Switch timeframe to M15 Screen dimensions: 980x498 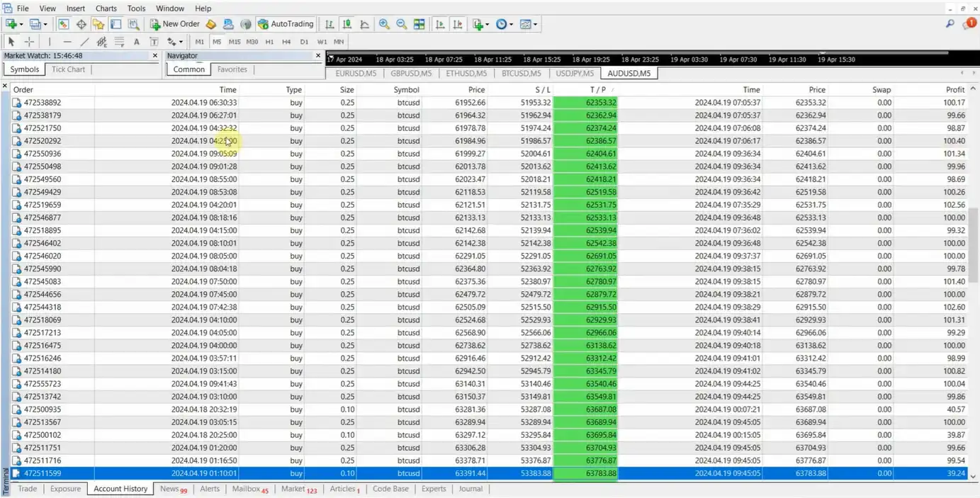235,42
